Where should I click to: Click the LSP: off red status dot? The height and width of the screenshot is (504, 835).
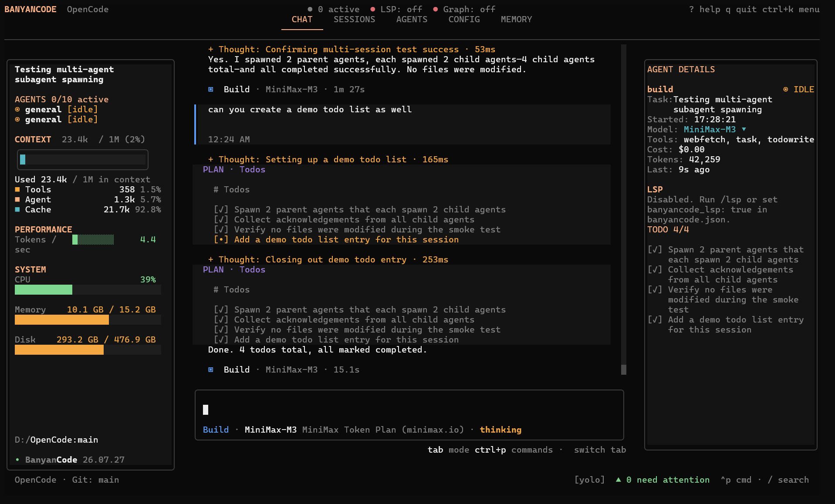click(373, 9)
